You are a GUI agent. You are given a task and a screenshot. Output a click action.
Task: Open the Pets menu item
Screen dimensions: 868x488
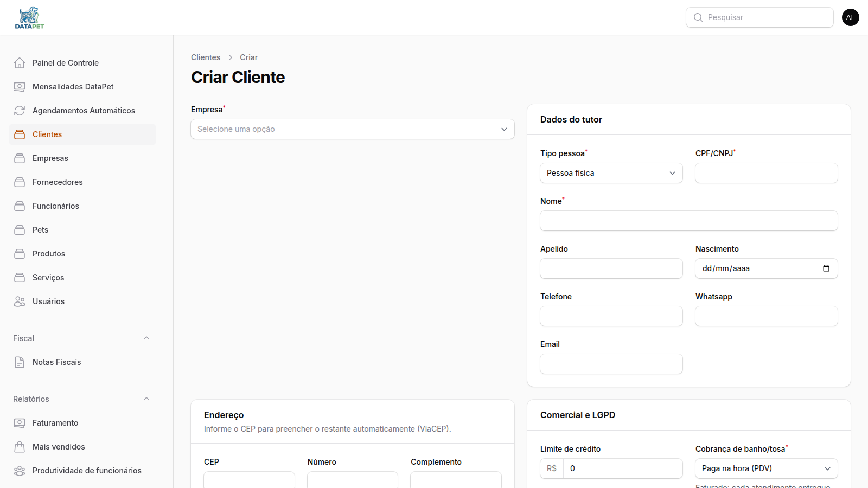[82, 230]
